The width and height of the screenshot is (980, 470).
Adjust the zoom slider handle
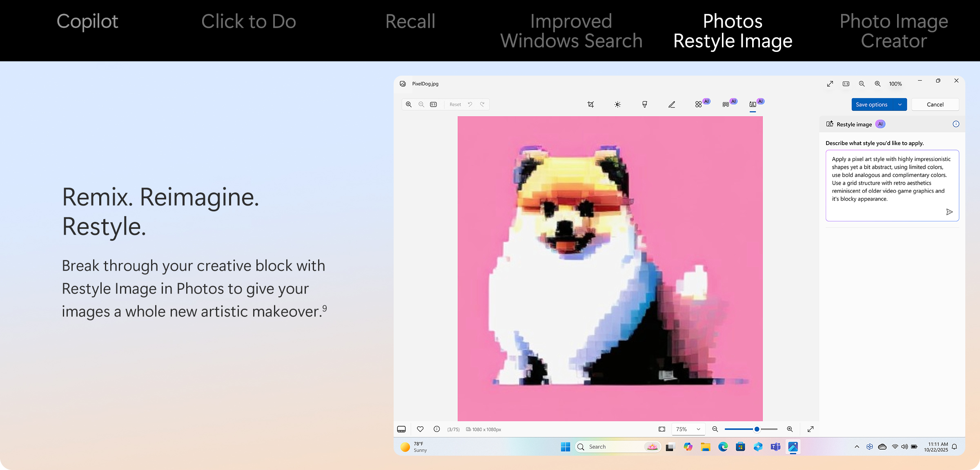[x=757, y=429]
